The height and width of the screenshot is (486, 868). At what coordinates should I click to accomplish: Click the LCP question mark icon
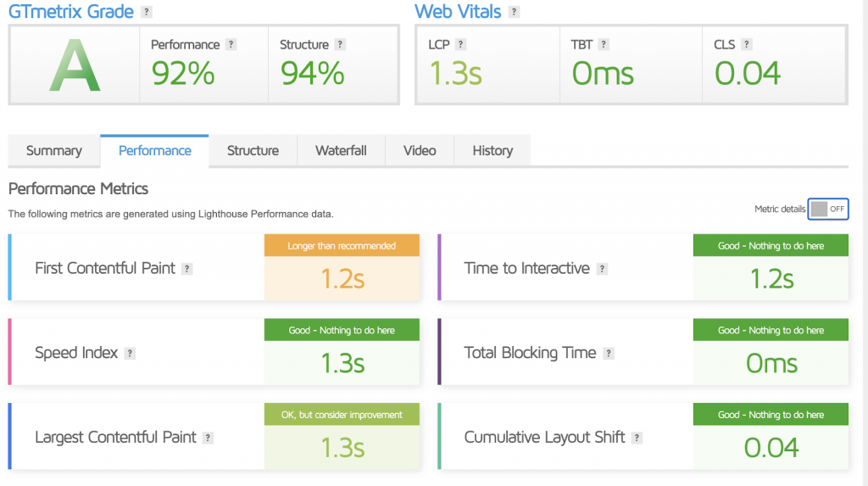461,45
